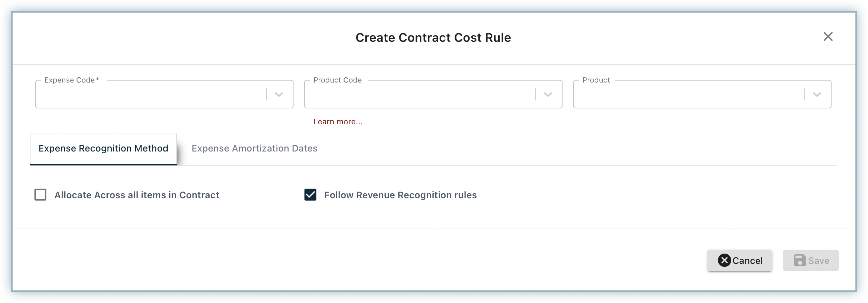Uncheck Follow Revenue Recognition rules checkbox

click(310, 195)
